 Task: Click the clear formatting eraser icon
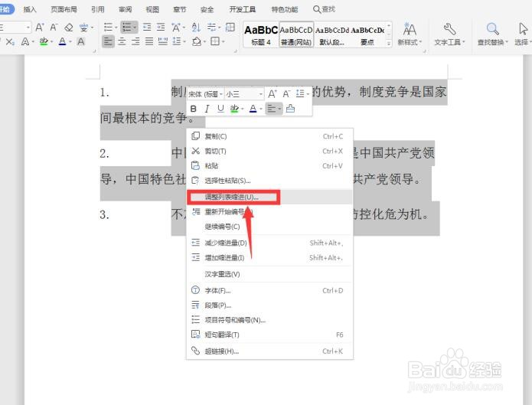coord(69,27)
